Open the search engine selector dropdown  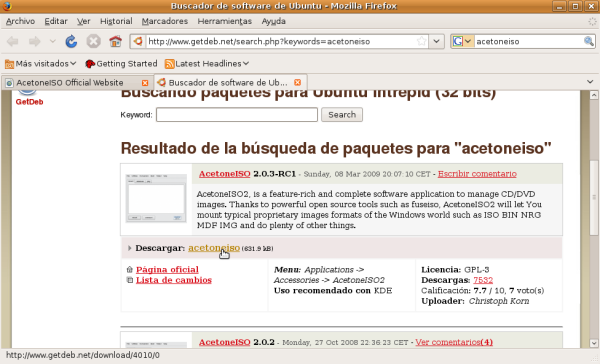[x=462, y=41]
